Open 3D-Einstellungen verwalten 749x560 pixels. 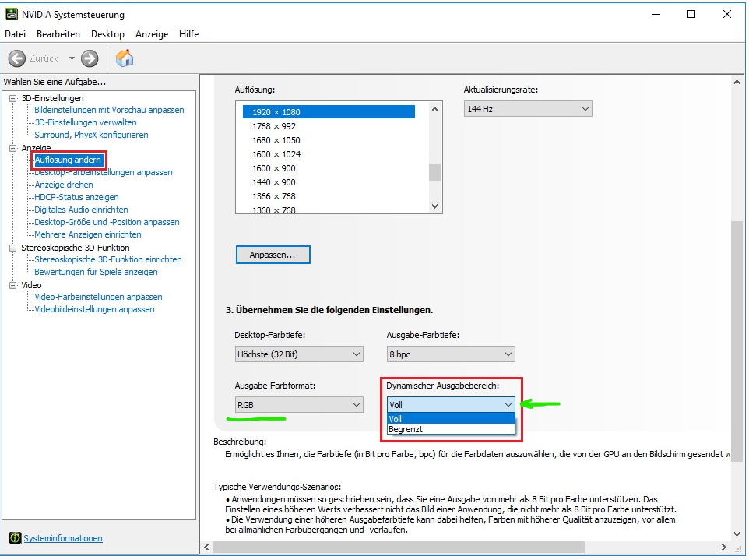[x=86, y=122]
